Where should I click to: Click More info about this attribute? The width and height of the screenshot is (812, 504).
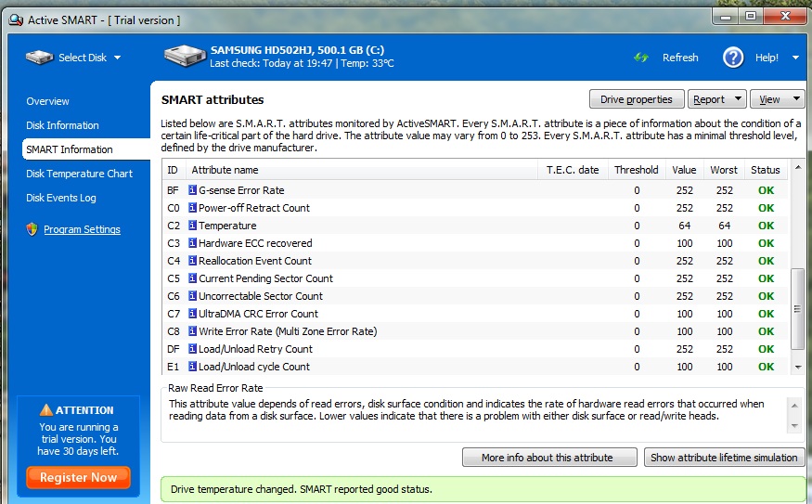pos(549,458)
